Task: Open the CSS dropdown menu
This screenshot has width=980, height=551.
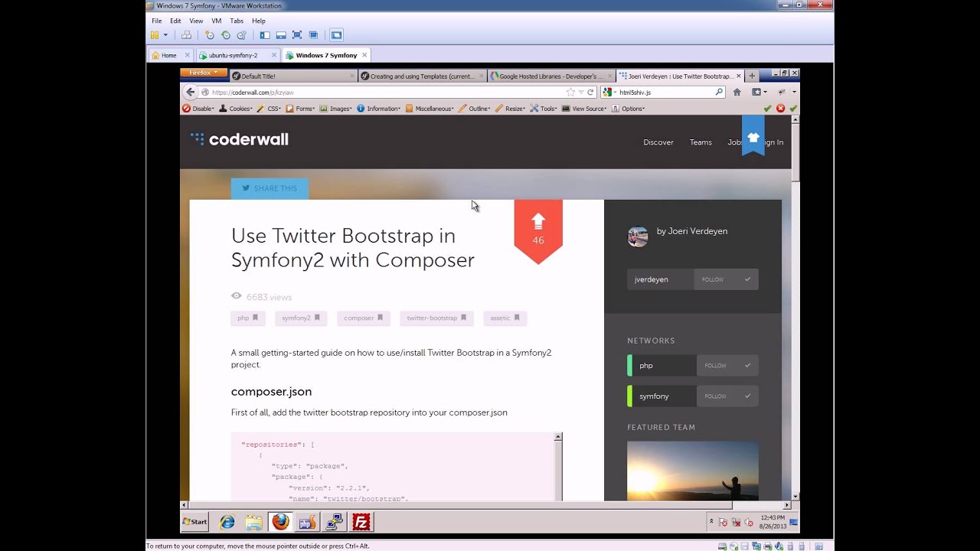Action: [x=269, y=109]
